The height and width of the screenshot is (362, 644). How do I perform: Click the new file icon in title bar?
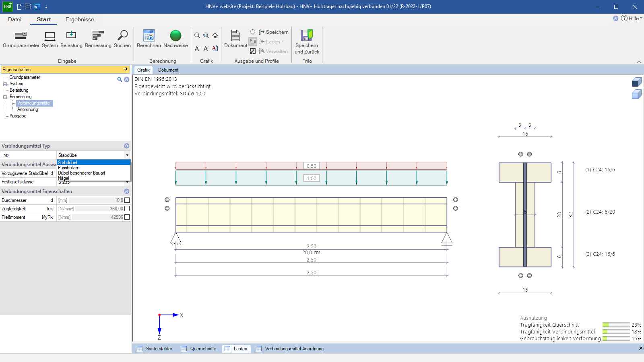point(19,6)
